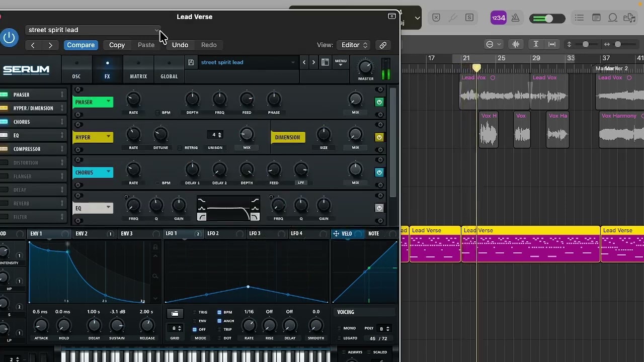This screenshot has height=362, width=644.
Task: Open the Logic list editors icon
Action: coord(579,18)
